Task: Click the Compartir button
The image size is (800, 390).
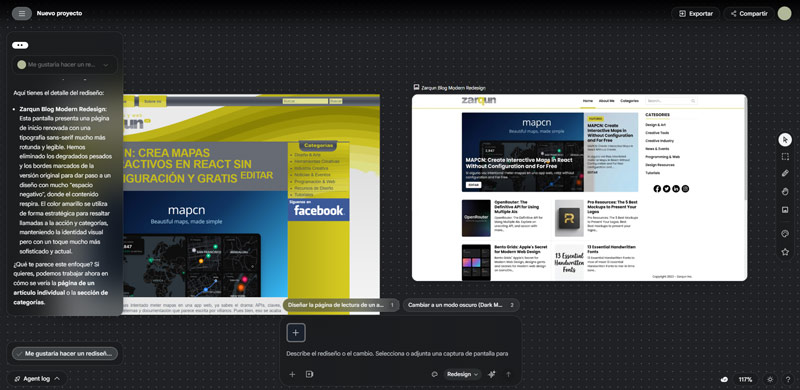Action: (x=748, y=14)
